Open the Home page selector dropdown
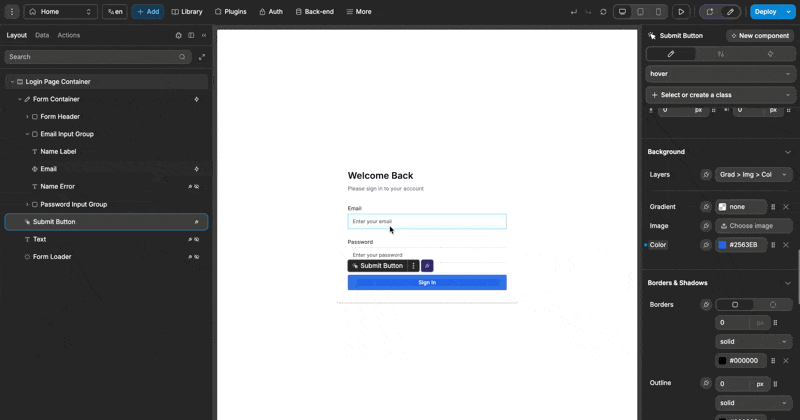Image resolution: width=800 pixels, height=420 pixels. (61, 12)
